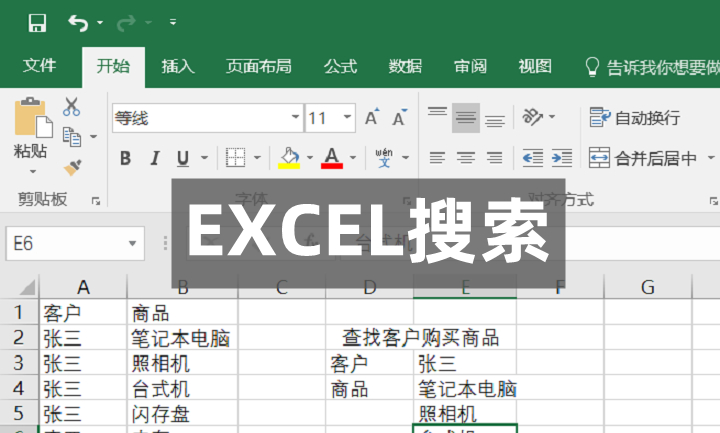Select the Format Painter brush icon
This screenshot has width=720, height=433.
[x=73, y=168]
